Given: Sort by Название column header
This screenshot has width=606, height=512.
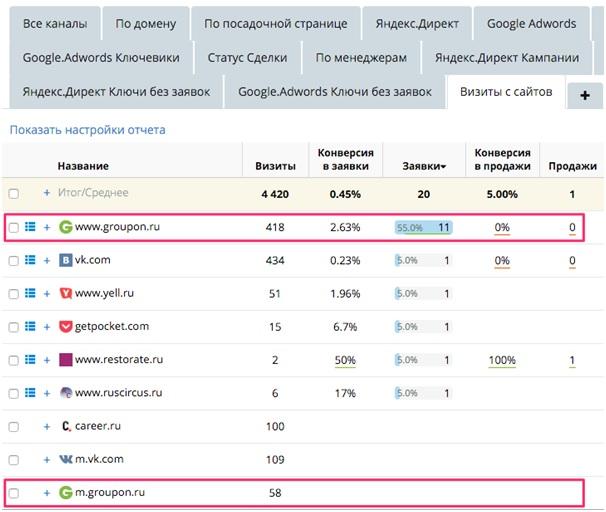Looking at the screenshot, I should pos(83,166).
